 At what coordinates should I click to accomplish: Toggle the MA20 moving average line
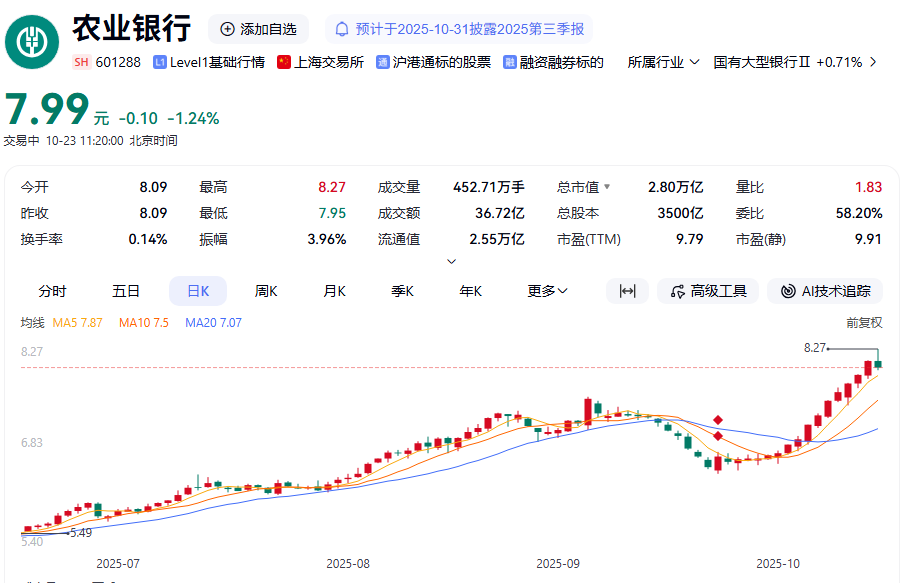[x=213, y=323]
